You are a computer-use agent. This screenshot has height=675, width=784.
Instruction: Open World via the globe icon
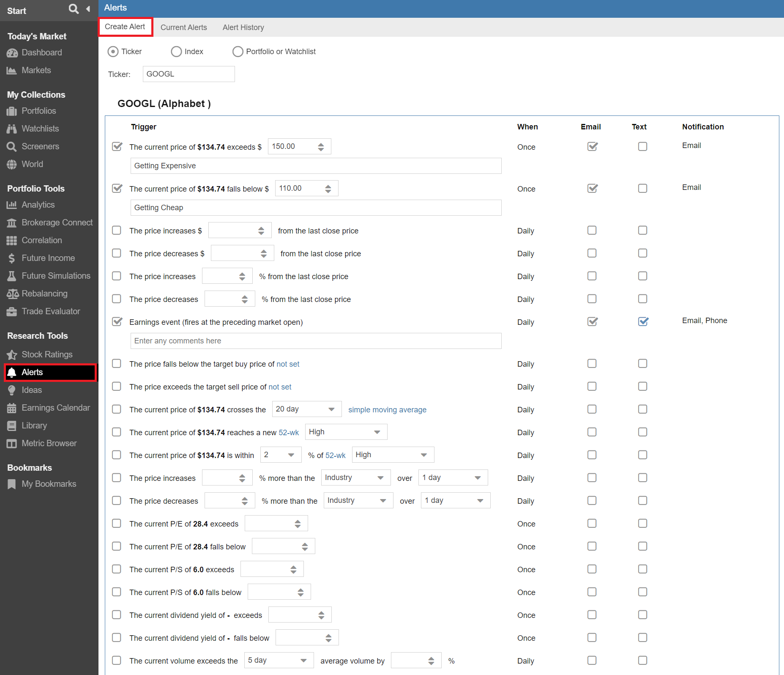coord(12,165)
